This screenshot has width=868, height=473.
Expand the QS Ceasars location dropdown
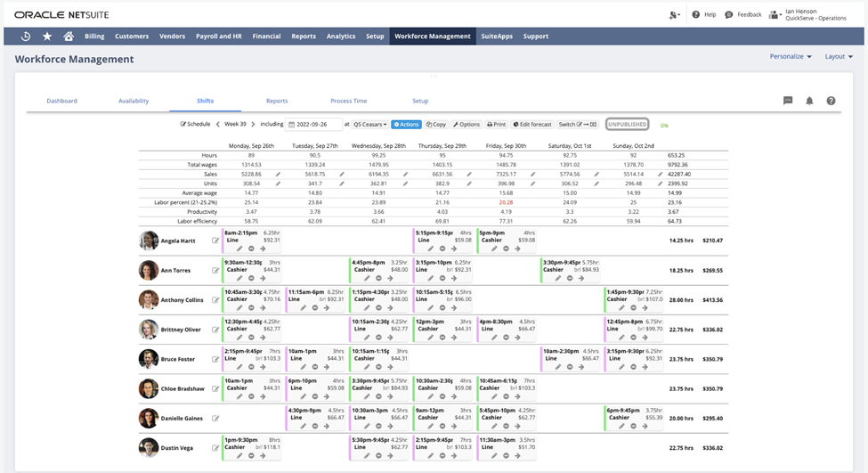coord(370,125)
